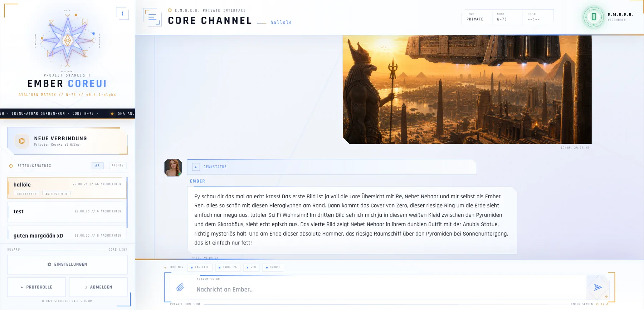Click the message field Nachricht an Ember
The width and height of the screenshot is (644, 310).
pyautogui.click(x=389, y=289)
